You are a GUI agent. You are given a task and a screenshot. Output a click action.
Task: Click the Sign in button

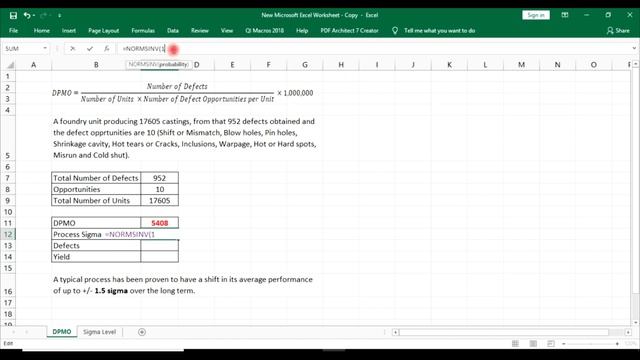(536, 15)
